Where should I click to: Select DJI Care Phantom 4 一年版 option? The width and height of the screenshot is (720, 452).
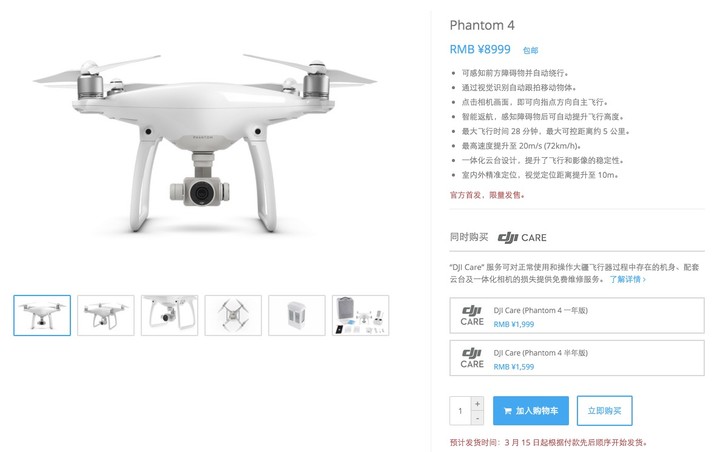(577, 316)
